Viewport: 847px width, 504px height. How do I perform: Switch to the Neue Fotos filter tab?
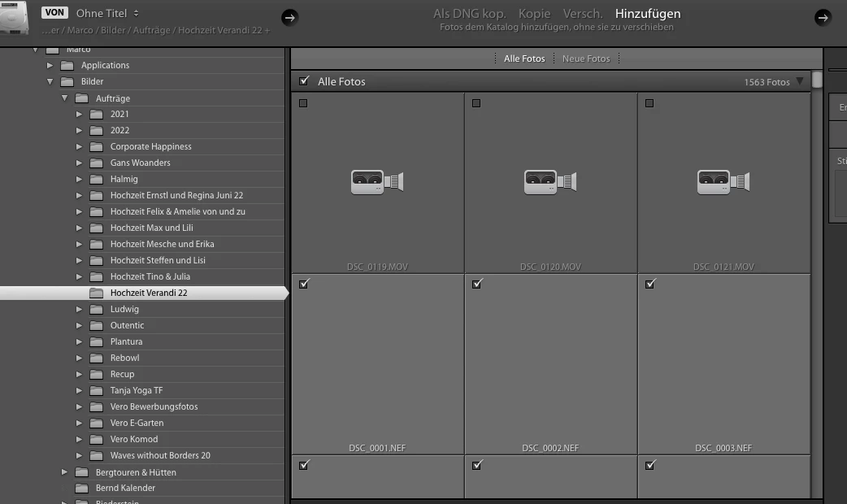[586, 59]
